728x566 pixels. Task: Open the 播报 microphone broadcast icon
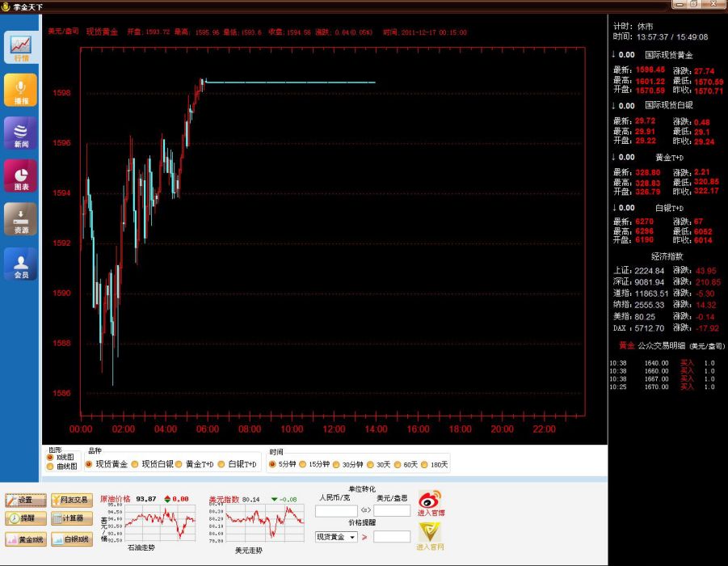pyautogui.click(x=21, y=90)
